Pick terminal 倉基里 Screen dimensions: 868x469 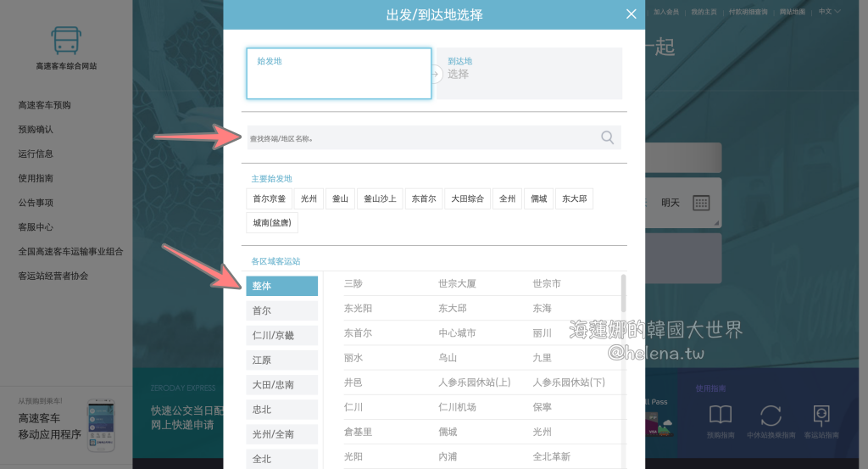click(x=358, y=432)
